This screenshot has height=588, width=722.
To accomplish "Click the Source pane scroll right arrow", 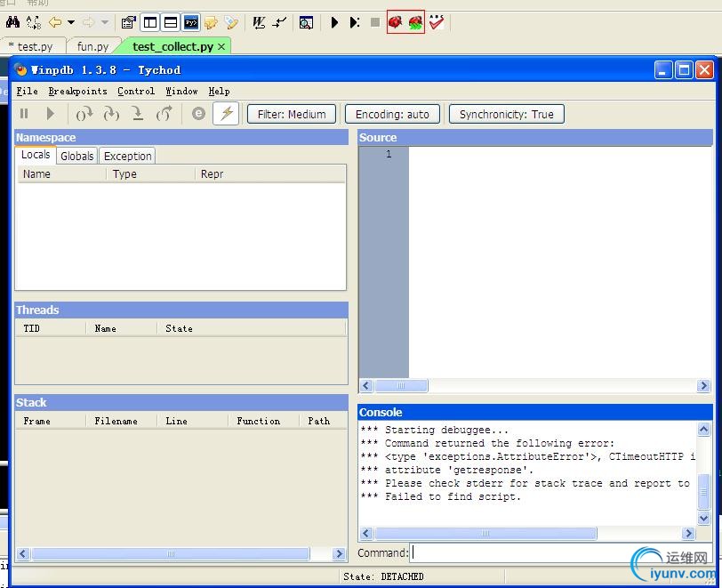I will click(703, 386).
